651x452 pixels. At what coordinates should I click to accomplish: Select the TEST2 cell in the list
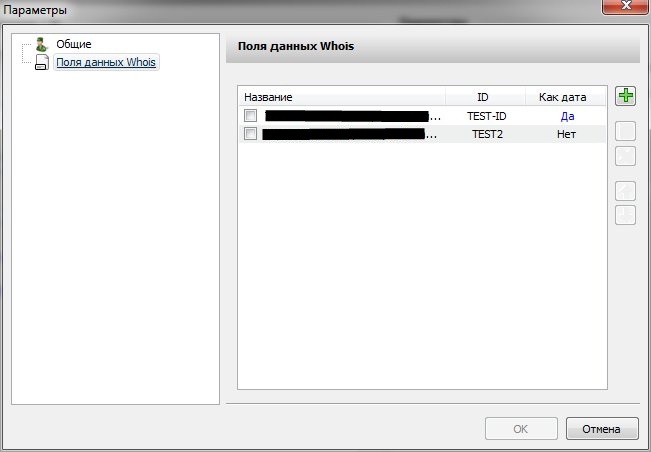point(487,133)
